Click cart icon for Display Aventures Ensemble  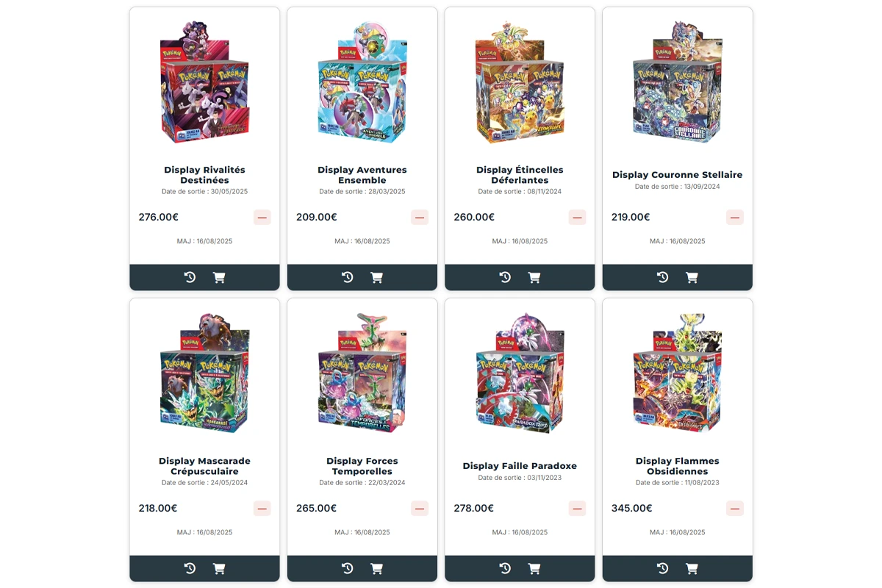point(376,277)
